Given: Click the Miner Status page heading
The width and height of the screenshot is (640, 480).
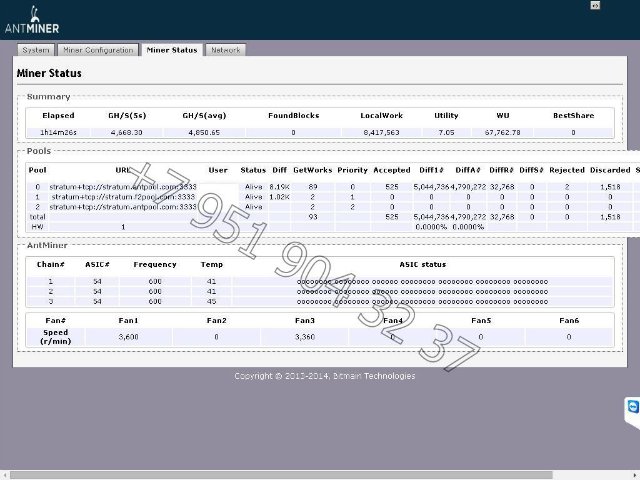Looking at the screenshot, I should click(49, 73).
